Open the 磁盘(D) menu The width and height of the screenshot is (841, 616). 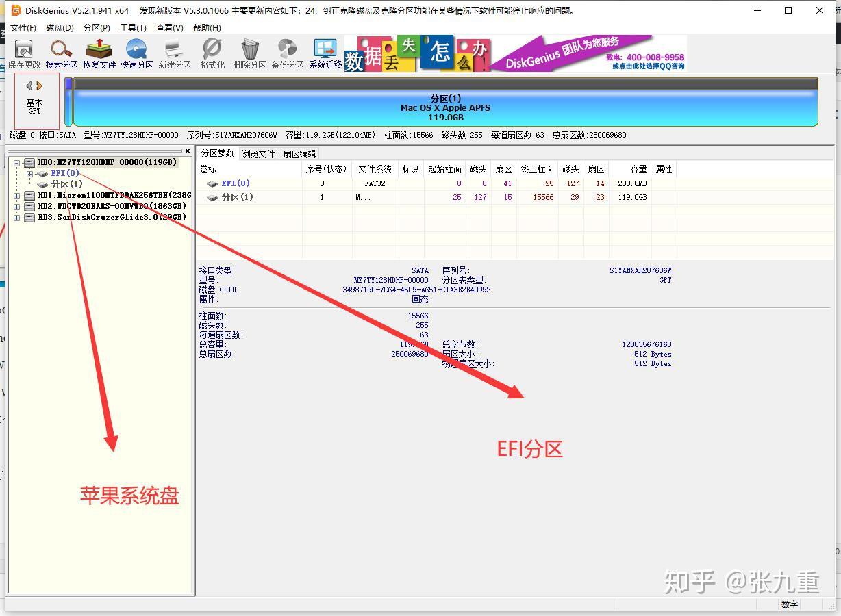point(60,28)
